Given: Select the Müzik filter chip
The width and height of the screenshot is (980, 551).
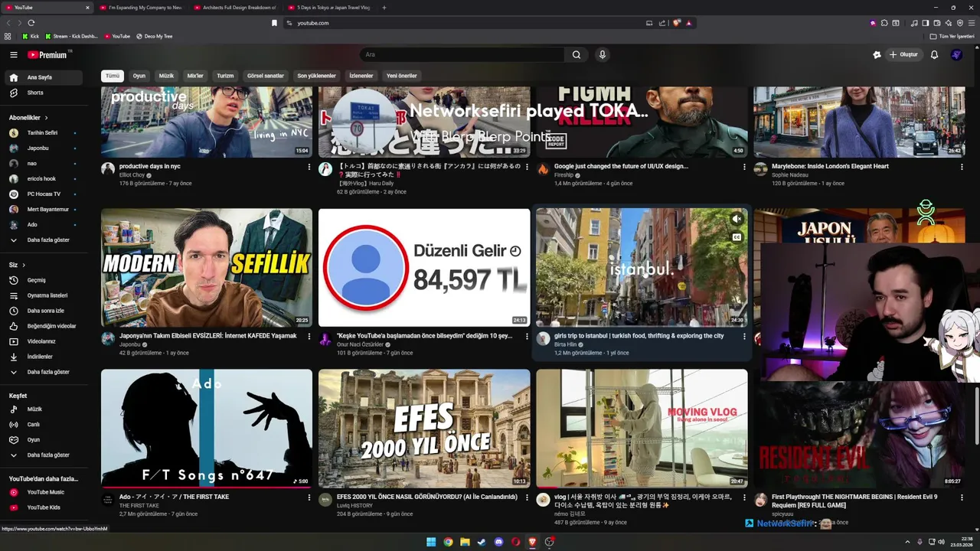Looking at the screenshot, I should (166, 76).
